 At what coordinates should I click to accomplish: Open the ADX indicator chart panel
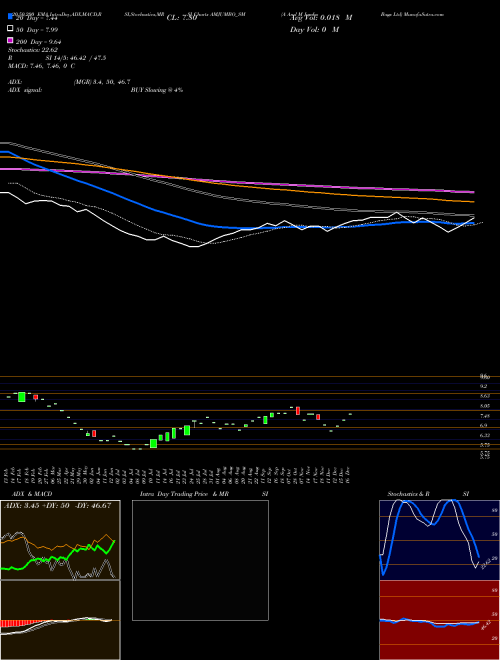[60, 540]
